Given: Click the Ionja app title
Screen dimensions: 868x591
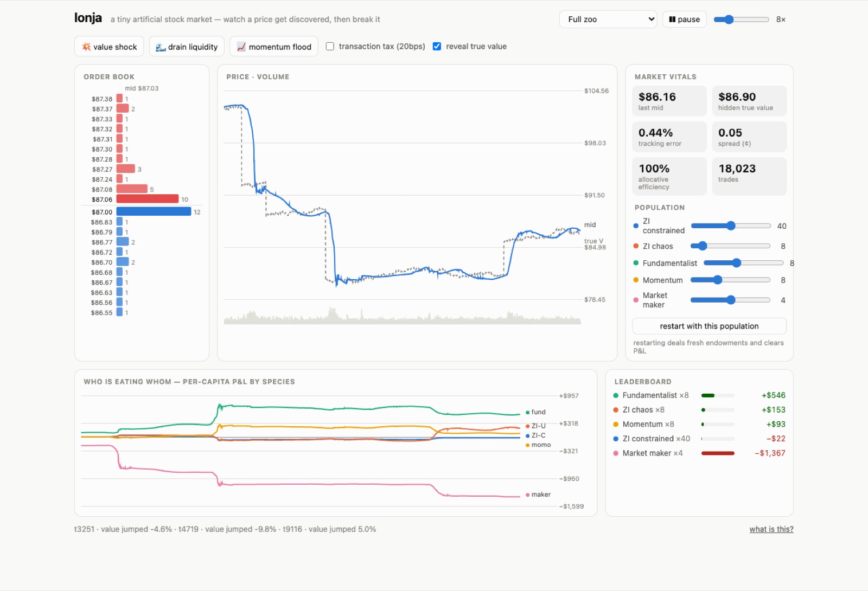Looking at the screenshot, I should (x=88, y=18).
